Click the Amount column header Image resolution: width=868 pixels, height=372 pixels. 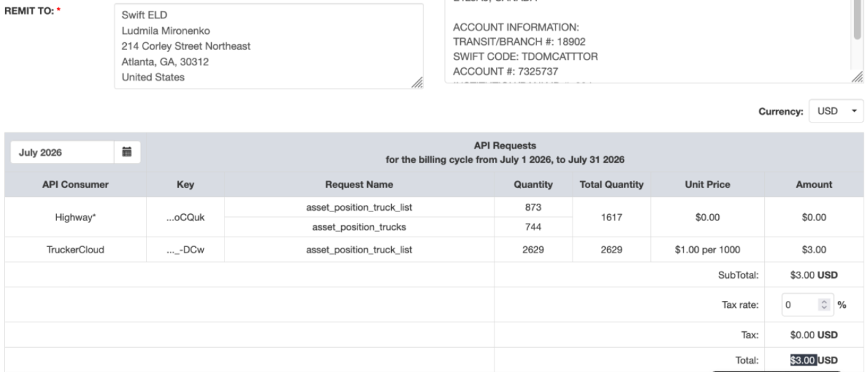pos(813,185)
